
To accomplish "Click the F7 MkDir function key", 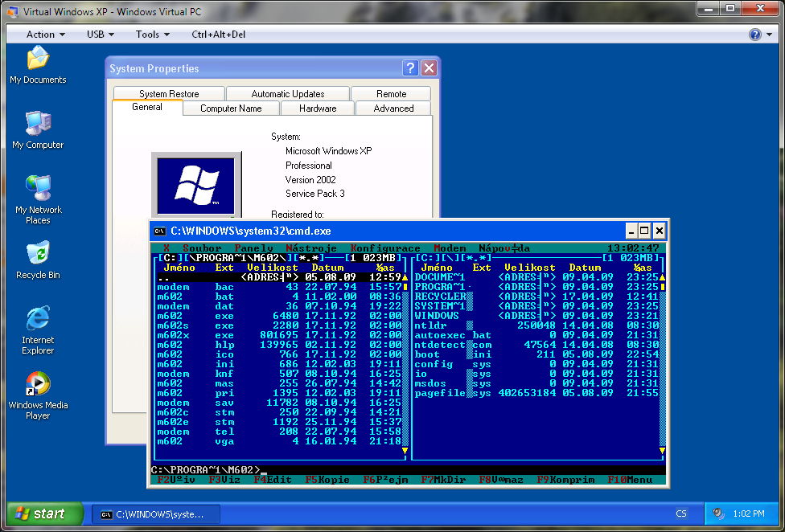I will (x=443, y=480).
